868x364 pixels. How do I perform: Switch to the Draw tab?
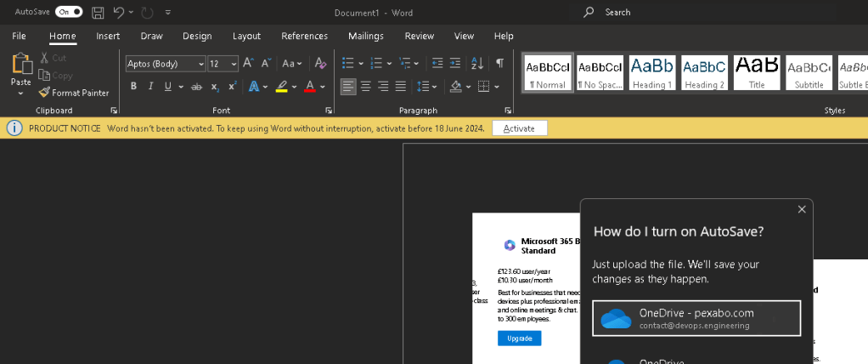coord(152,36)
